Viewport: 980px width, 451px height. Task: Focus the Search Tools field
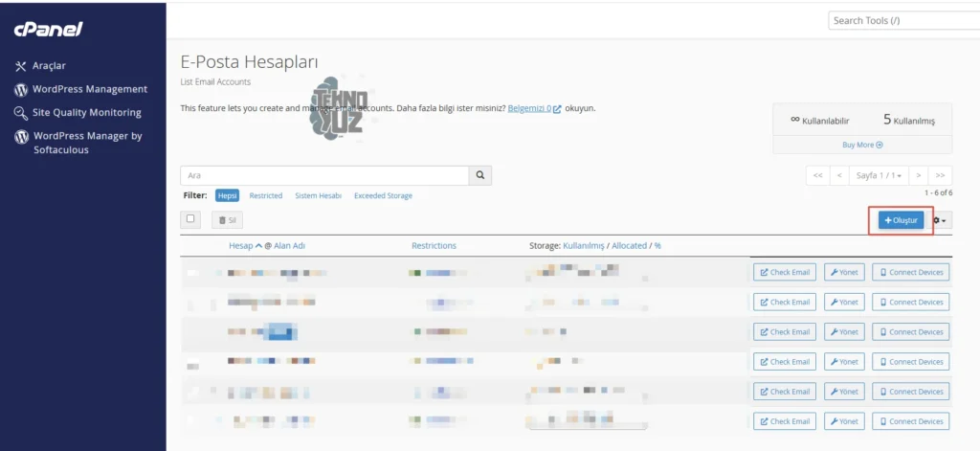click(x=904, y=21)
